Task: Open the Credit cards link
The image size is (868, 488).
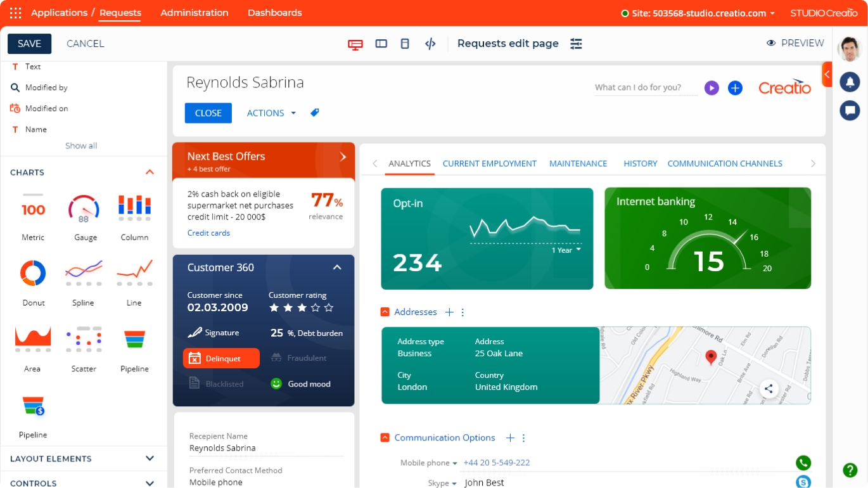Action: tap(208, 233)
